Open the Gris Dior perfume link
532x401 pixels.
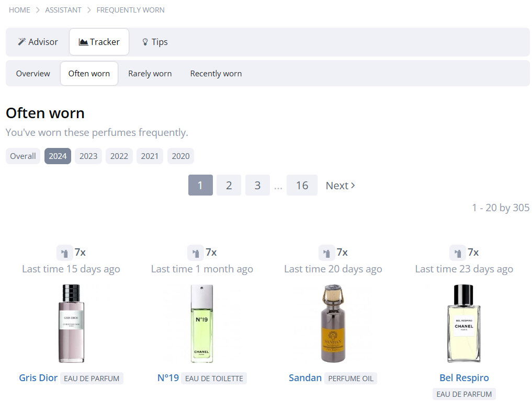click(38, 378)
